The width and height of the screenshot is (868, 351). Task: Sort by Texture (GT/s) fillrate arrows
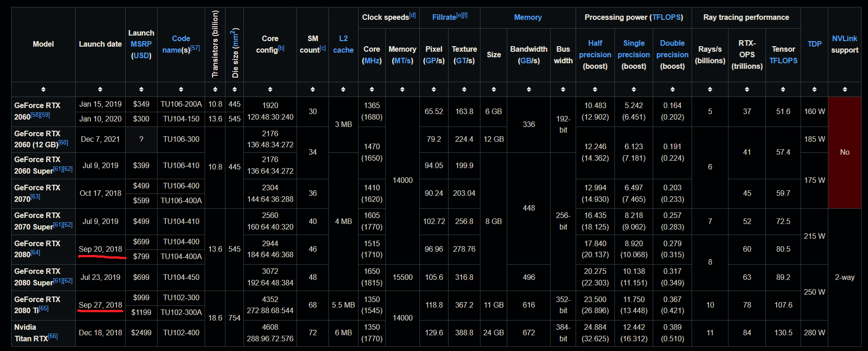464,89
